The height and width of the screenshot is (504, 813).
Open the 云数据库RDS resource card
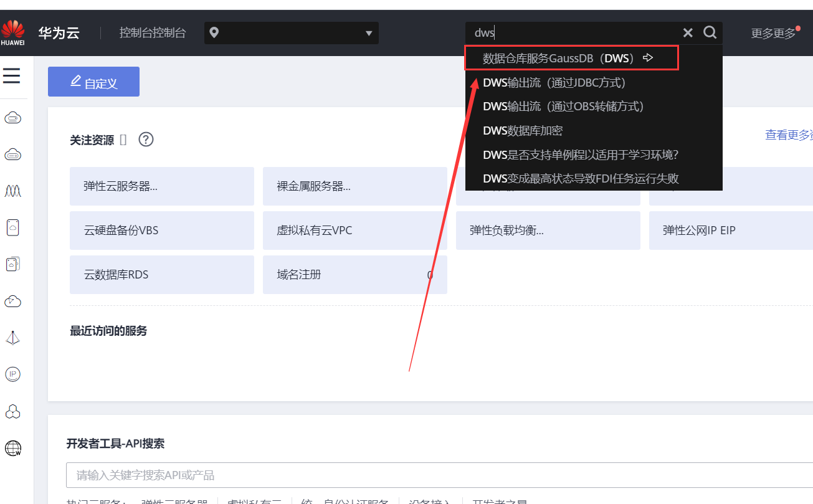pyautogui.click(x=162, y=275)
